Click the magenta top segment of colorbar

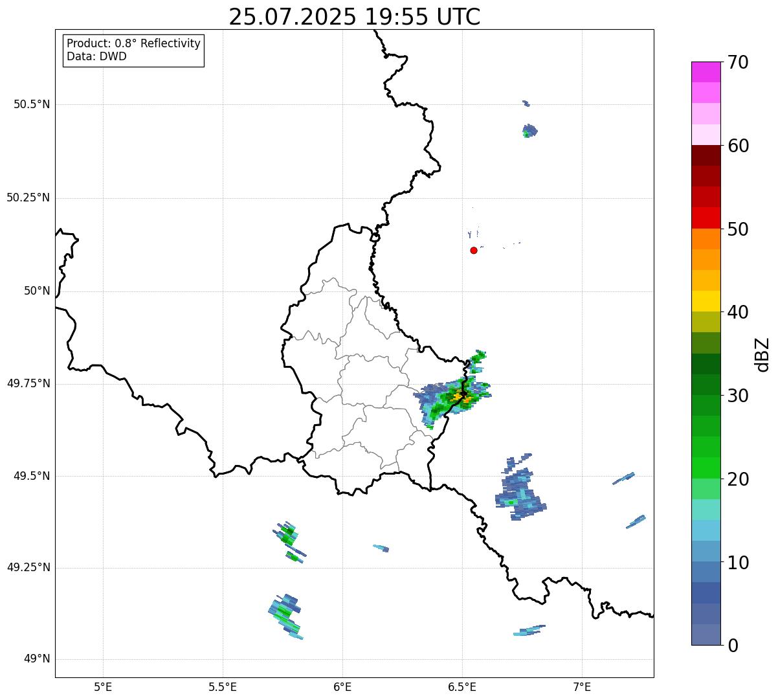point(706,72)
